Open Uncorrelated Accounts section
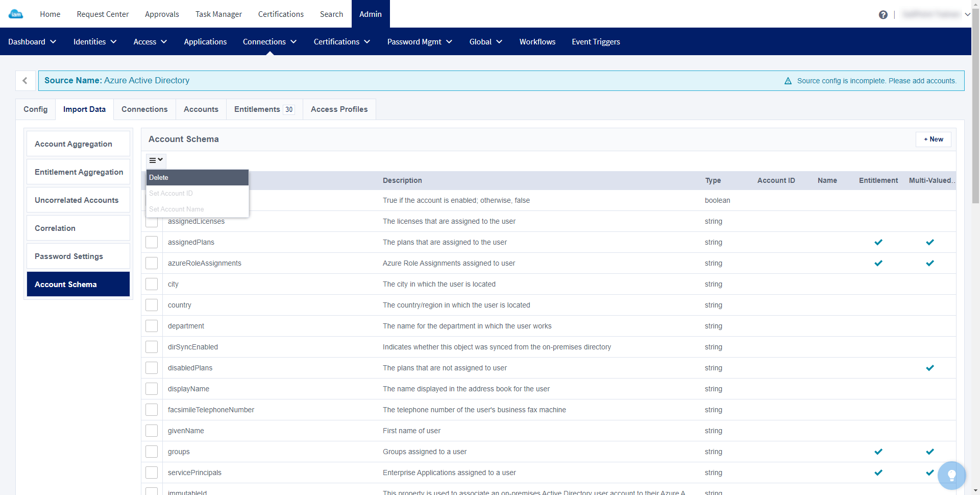The height and width of the screenshot is (495, 980). (x=78, y=200)
